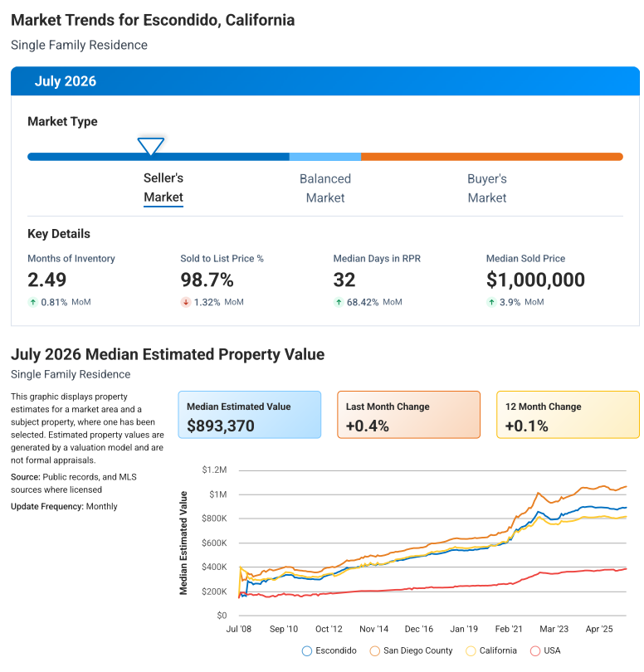Viewport: 644px width, 672px height.
Task: Click the Update Frequency: Monthly text
Action: (x=64, y=507)
